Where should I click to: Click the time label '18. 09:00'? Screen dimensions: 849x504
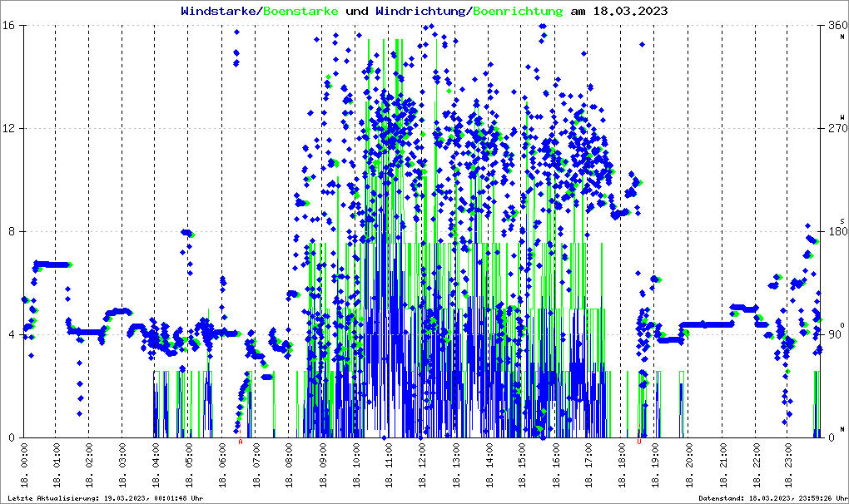pyautogui.click(x=322, y=465)
